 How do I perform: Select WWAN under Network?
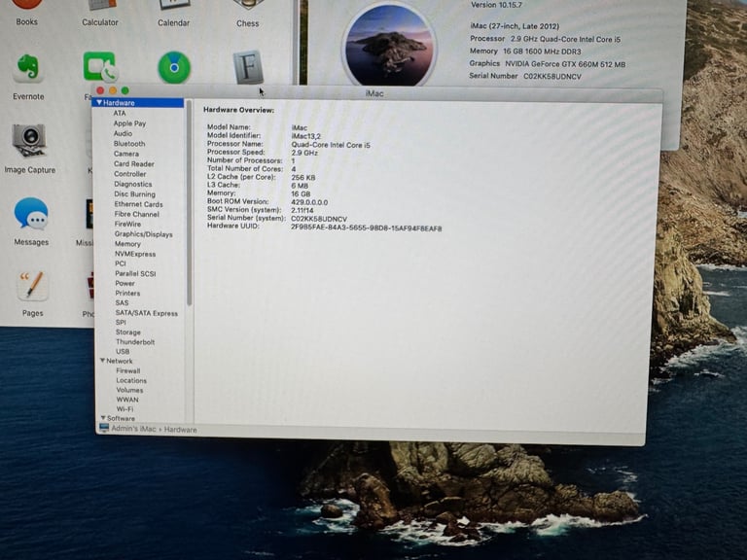127,399
